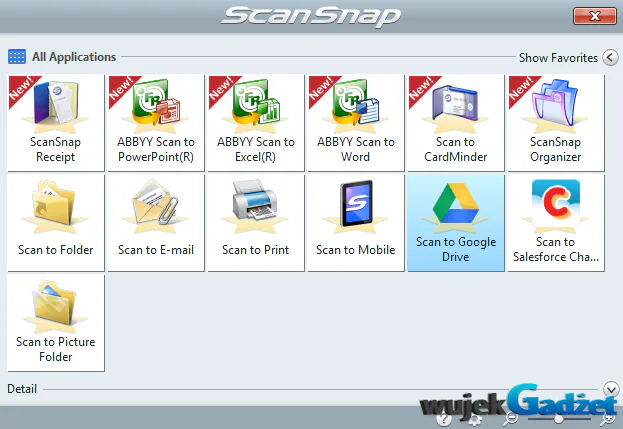This screenshot has width=623, height=429.
Task: Click the zoom in magnifier icon
Action: (x=608, y=419)
